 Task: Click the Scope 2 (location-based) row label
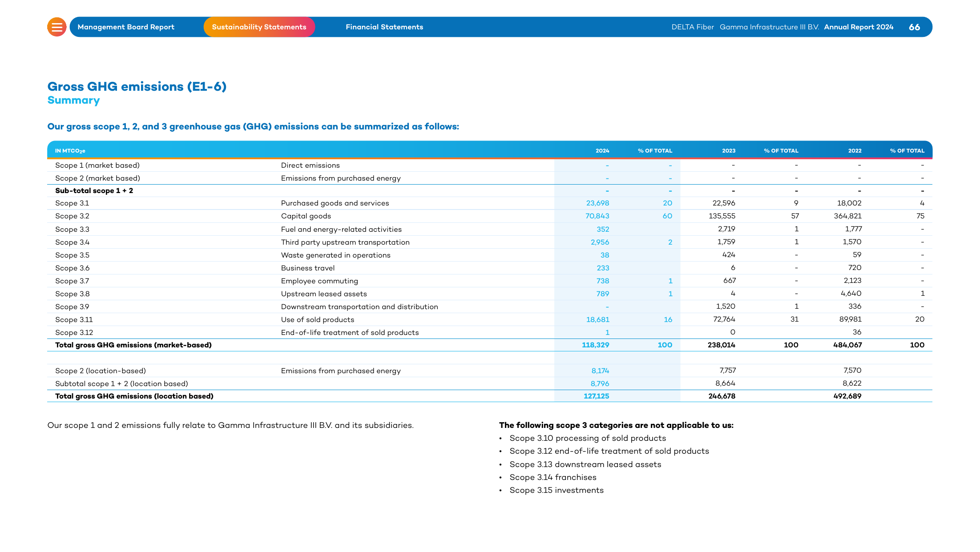(101, 371)
